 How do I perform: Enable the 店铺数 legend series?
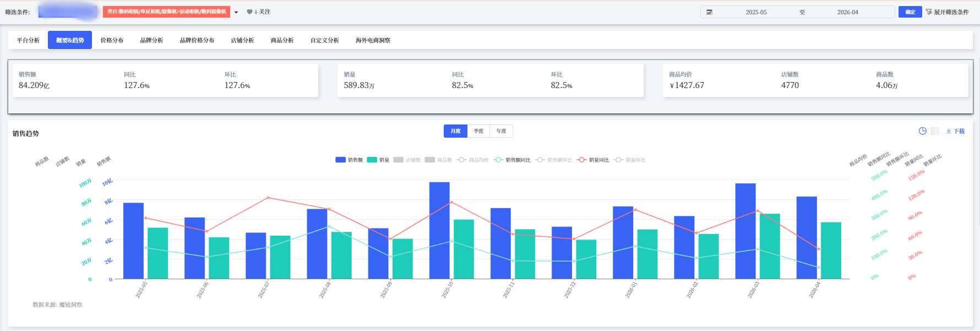click(407, 160)
